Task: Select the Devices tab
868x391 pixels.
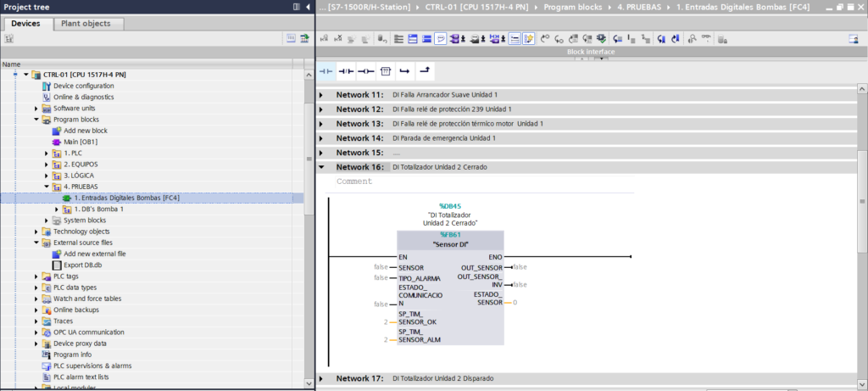Action: pyautogui.click(x=25, y=24)
